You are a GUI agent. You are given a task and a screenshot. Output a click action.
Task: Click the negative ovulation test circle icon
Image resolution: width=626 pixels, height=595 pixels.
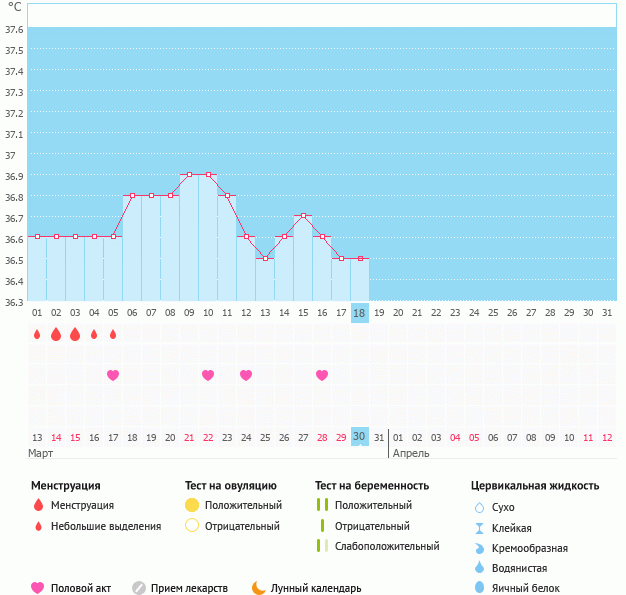coord(192,526)
